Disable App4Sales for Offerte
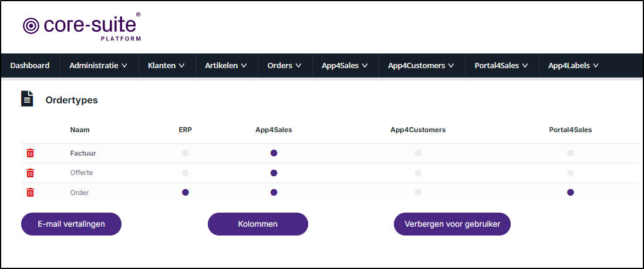This screenshot has height=269, width=644. tap(274, 173)
